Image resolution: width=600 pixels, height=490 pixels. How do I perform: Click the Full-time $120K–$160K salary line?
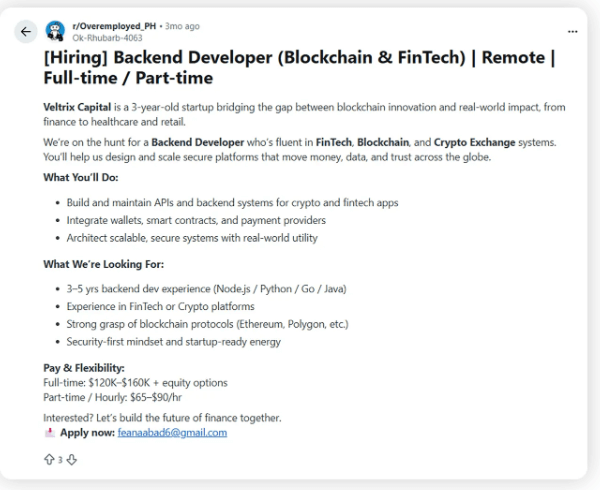[135, 383]
